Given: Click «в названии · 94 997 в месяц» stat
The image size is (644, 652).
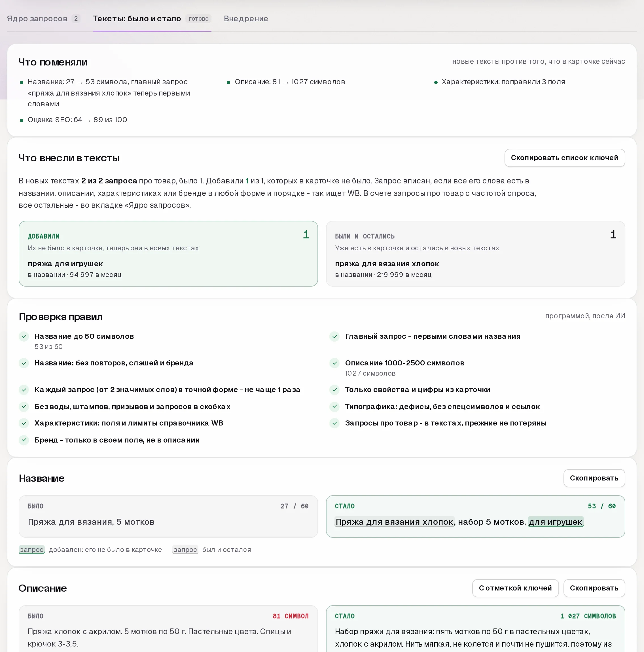Looking at the screenshot, I should point(75,275).
